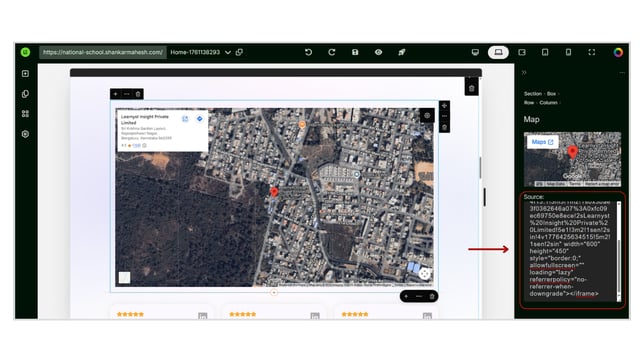Viewport: 644px width, 362px height.
Task: Click plus in bottom pill toolbar
Action: click(x=406, y=296)
